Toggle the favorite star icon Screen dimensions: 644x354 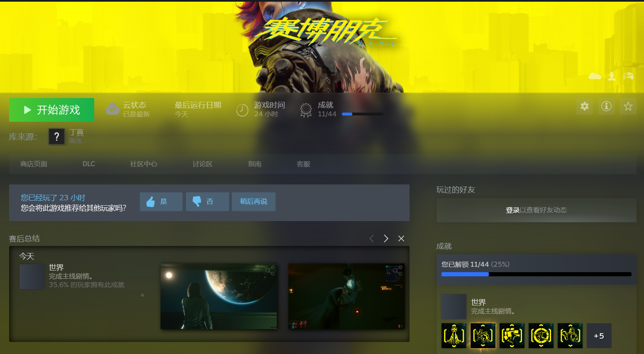tap(628, 106)
